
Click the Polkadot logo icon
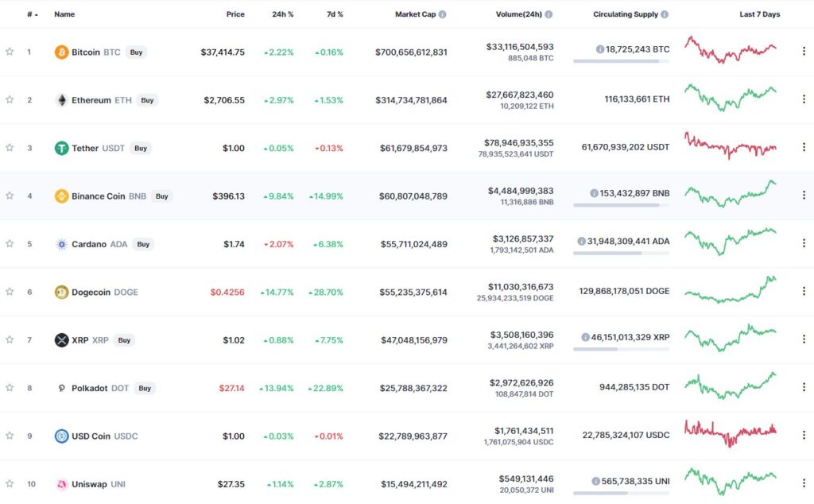(x=61, y=388)
